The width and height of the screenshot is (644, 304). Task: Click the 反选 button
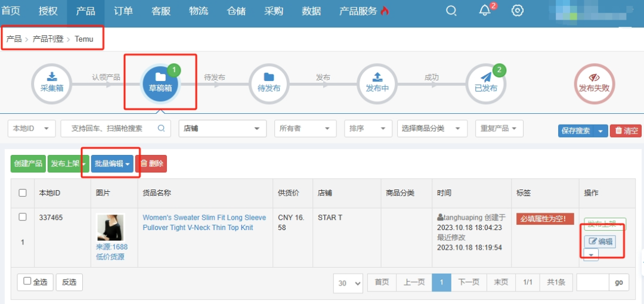point(69,282)
